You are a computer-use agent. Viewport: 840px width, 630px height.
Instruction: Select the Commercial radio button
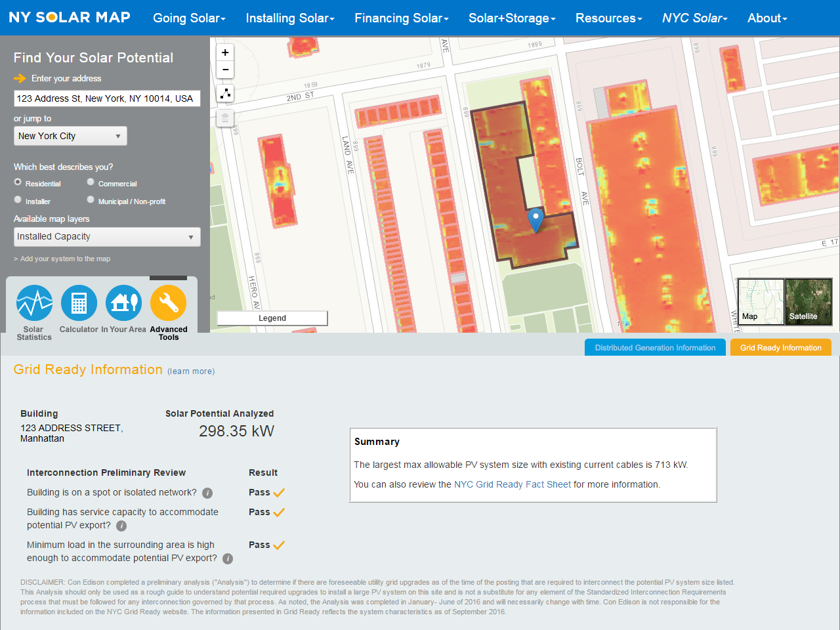click(x=91, y=182)
